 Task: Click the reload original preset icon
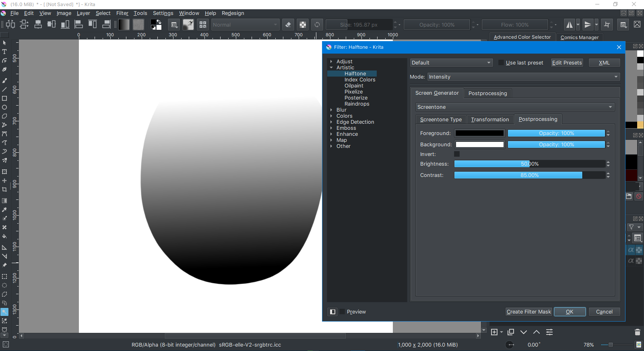click(317, 25)
